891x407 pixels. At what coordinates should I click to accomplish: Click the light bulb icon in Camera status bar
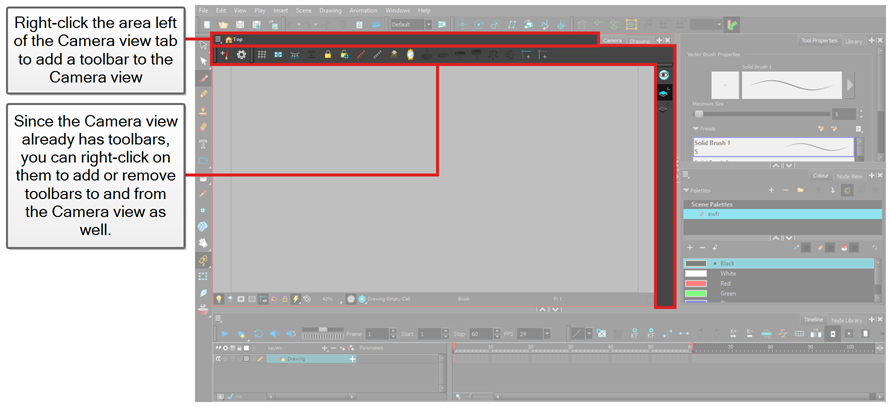click(x=219, y=298)
